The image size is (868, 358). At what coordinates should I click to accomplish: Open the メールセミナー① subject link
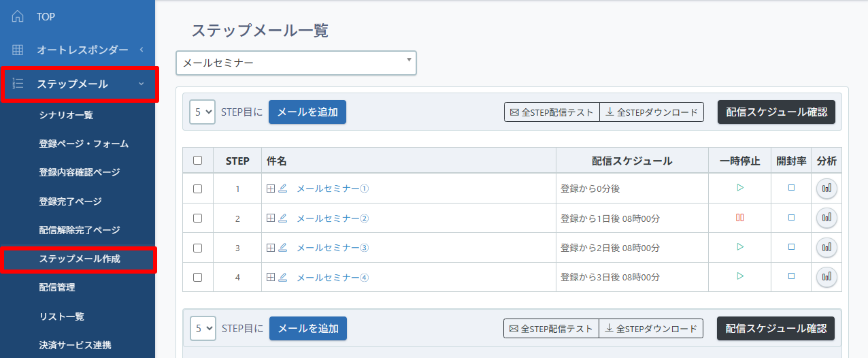pyautogui.click(x=333, y=189)
